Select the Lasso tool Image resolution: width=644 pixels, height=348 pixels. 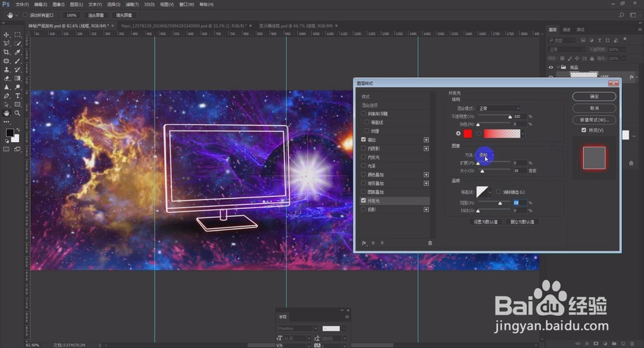coord(6,44)
